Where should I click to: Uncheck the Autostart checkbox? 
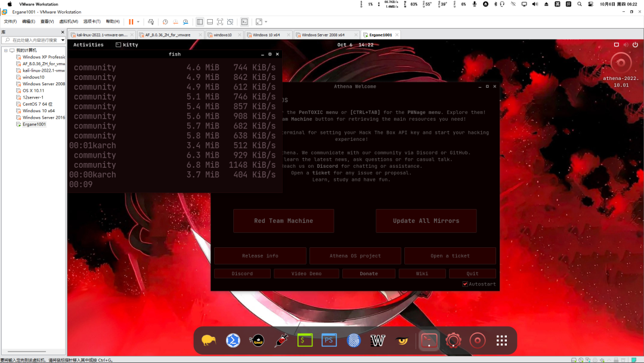click(465, 284)
